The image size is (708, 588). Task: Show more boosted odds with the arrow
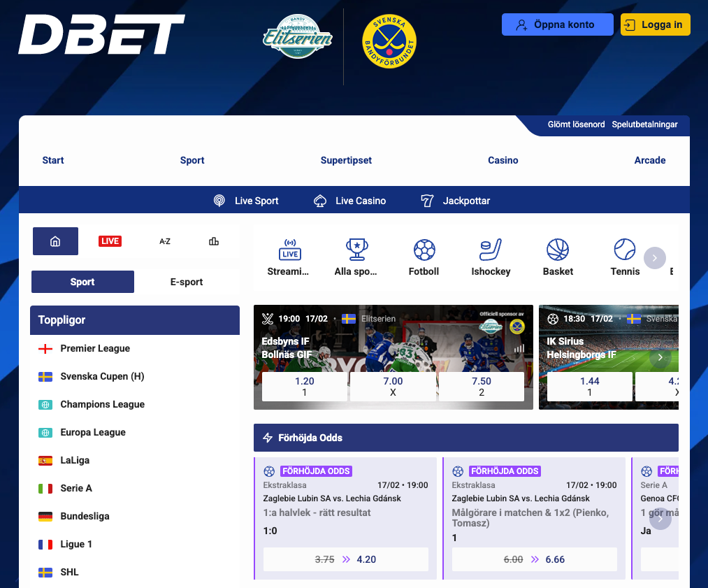click(660, 519)
